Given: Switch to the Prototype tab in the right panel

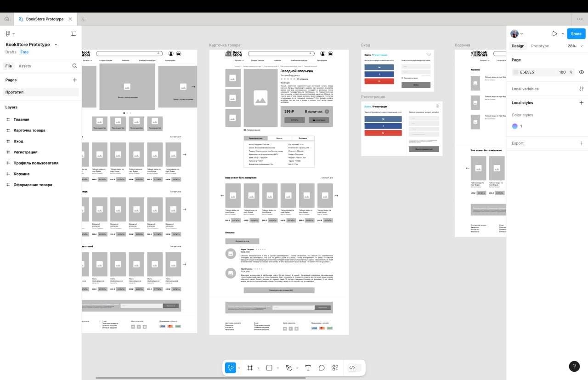Looking at the screenshot, I should coord(540,46).
